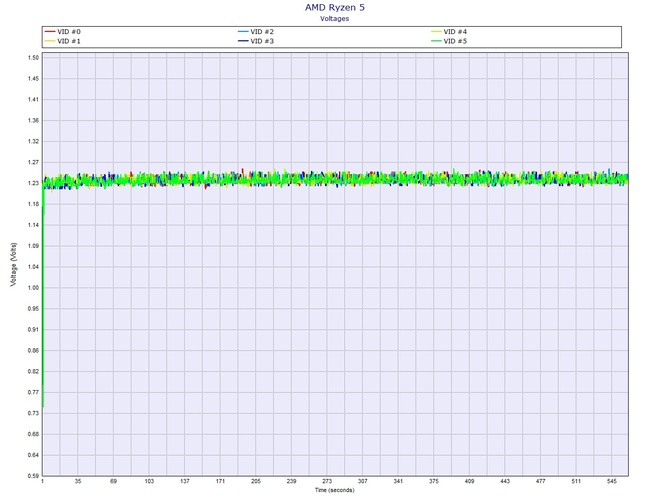This screenshot has width=670, height=502.
Task: Click the 273 tick on time axis
Action: (327, 481)
